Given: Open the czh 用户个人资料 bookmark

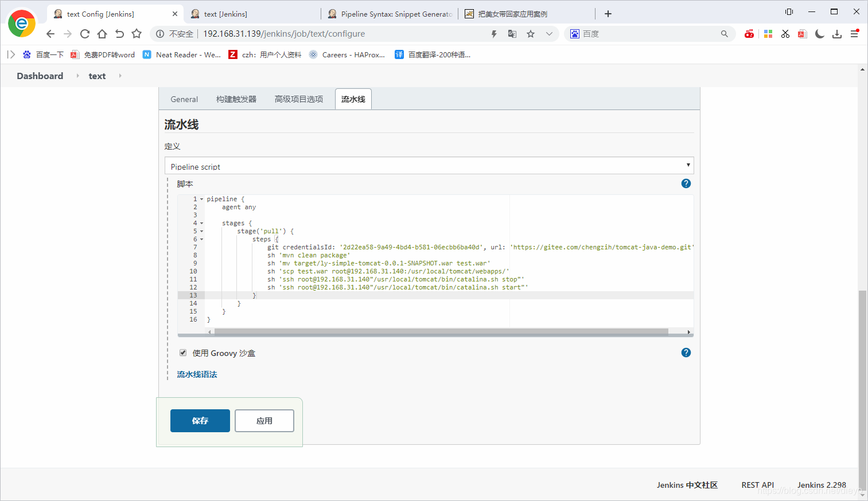Looking at the screenshot, I should point(265,54).
